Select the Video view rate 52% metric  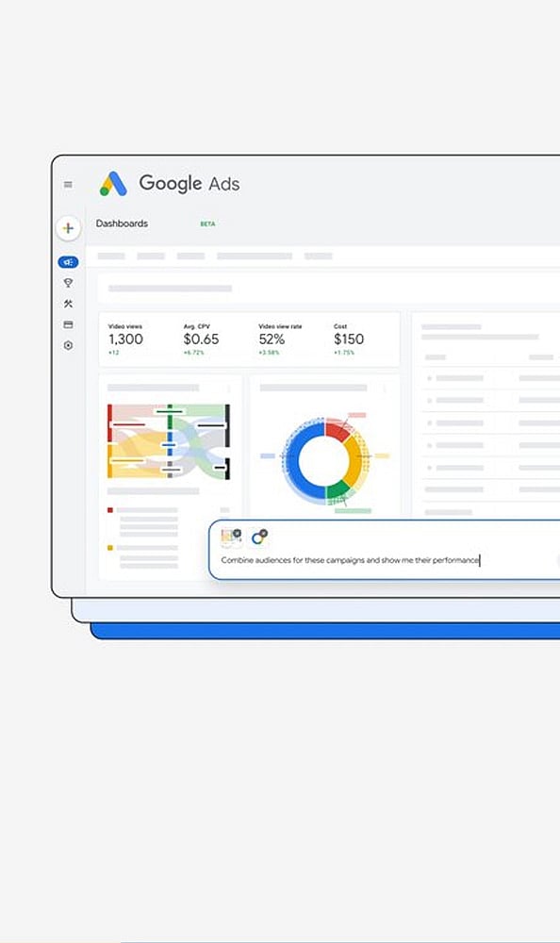pos(280,339)
